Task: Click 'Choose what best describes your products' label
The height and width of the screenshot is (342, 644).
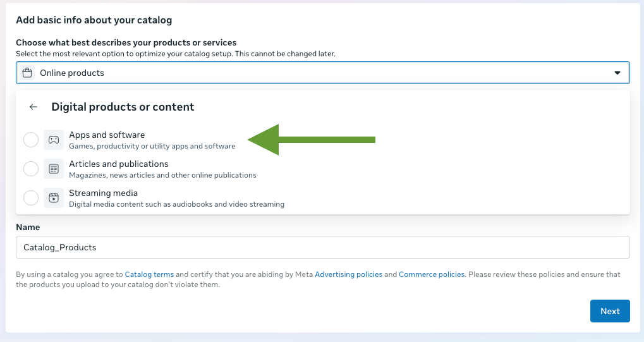Action: 126,42
